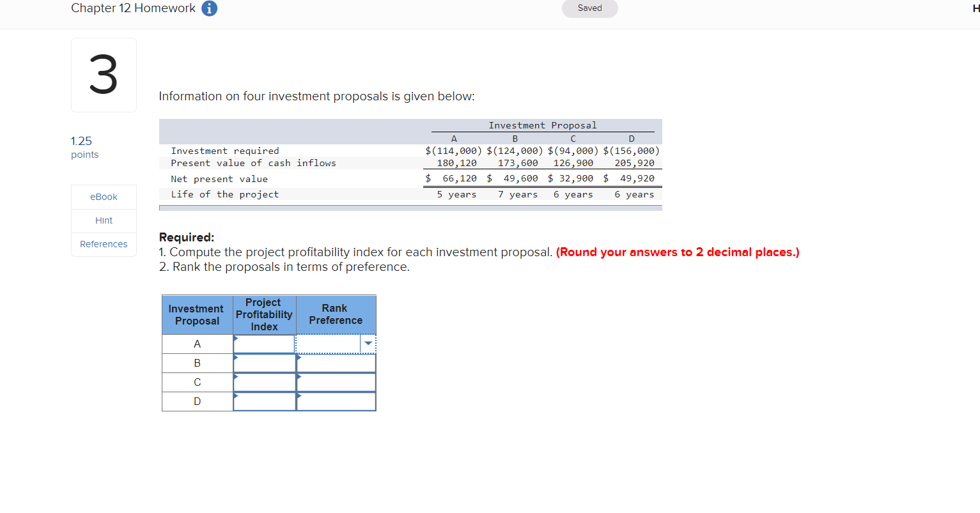This screenshot has height=513, width=980.
Task: Click the info icon beside Chapter 12 Homework
Action: [x=209, y=8]
